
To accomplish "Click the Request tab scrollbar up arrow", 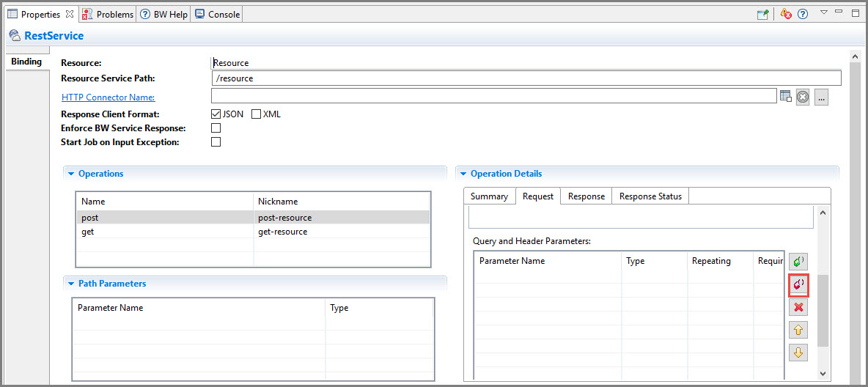I will pyautogui.click(x=823, y=213).
